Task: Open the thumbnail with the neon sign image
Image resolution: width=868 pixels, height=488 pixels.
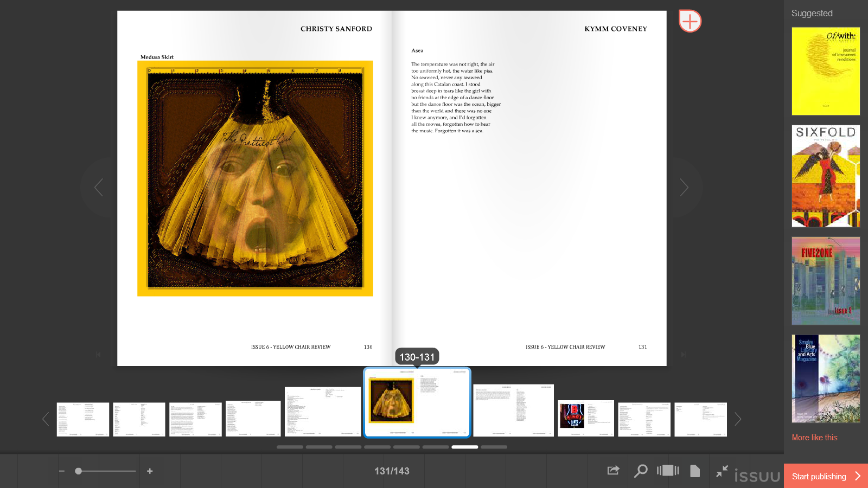Action: pyautogui.click(x=586, y=418)
